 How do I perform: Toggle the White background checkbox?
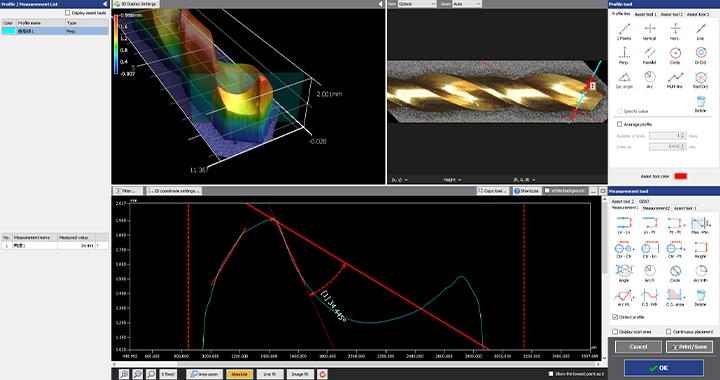[x=547, y=190]
